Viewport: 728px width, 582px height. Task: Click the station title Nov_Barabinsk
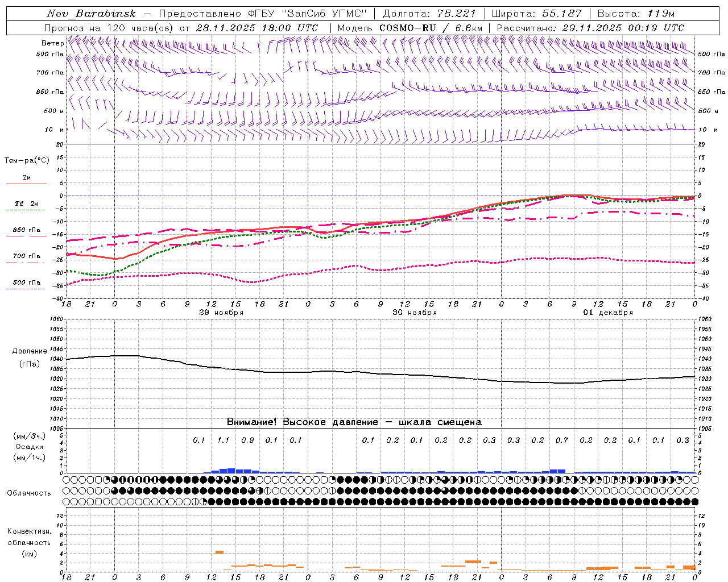click(91, 14)
